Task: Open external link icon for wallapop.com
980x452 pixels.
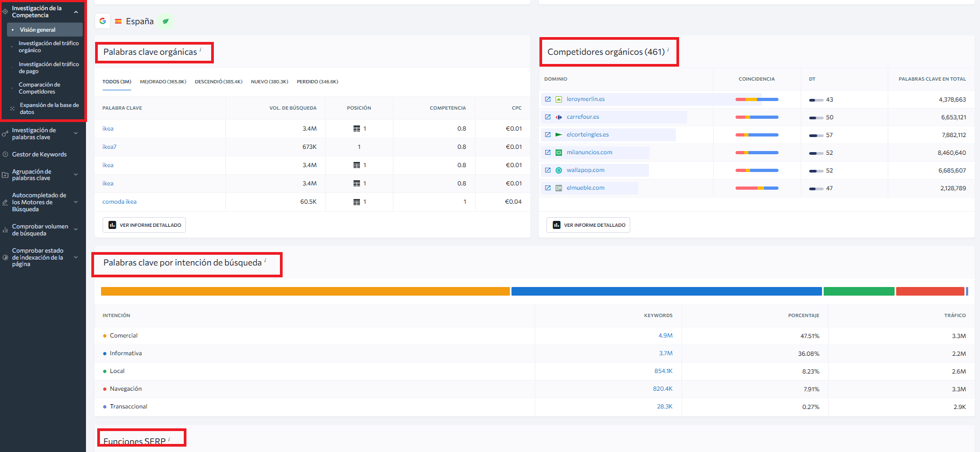Action: 547,170
